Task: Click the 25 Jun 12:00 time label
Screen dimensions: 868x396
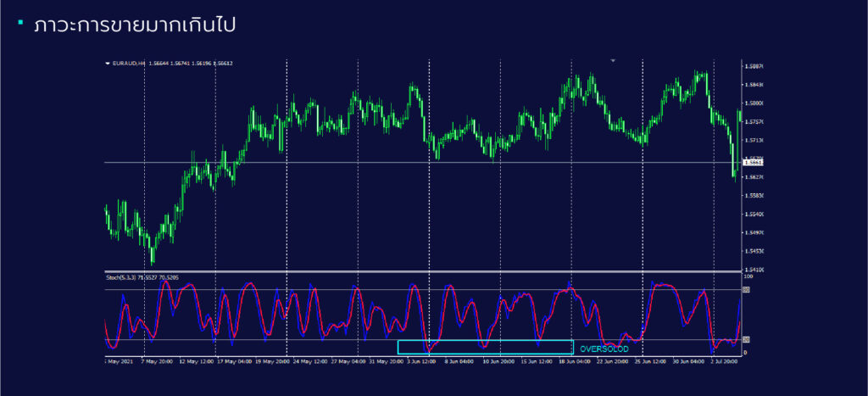Action: click(x=652, y=361)
